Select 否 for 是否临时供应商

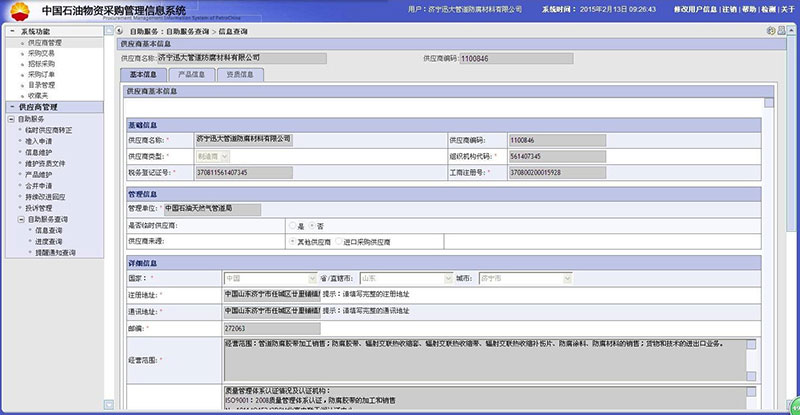pyautogui.click(x=311, y=226)
